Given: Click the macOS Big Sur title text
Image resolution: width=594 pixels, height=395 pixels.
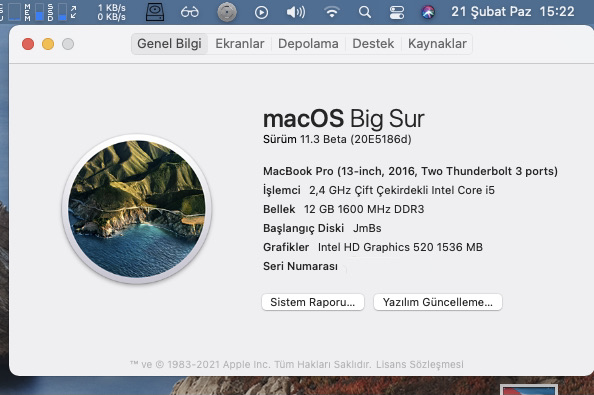Looking at the screenshot, I should coord(344,119).
